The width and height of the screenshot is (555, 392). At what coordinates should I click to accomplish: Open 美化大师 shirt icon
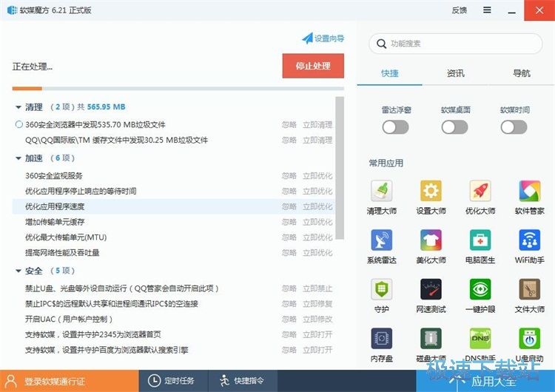tap(431, 240)
